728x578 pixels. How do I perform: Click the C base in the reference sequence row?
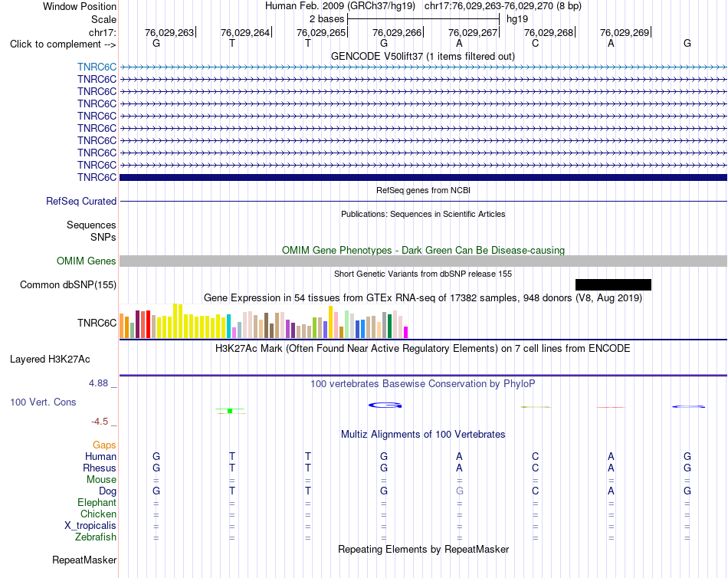click(536, 43)
